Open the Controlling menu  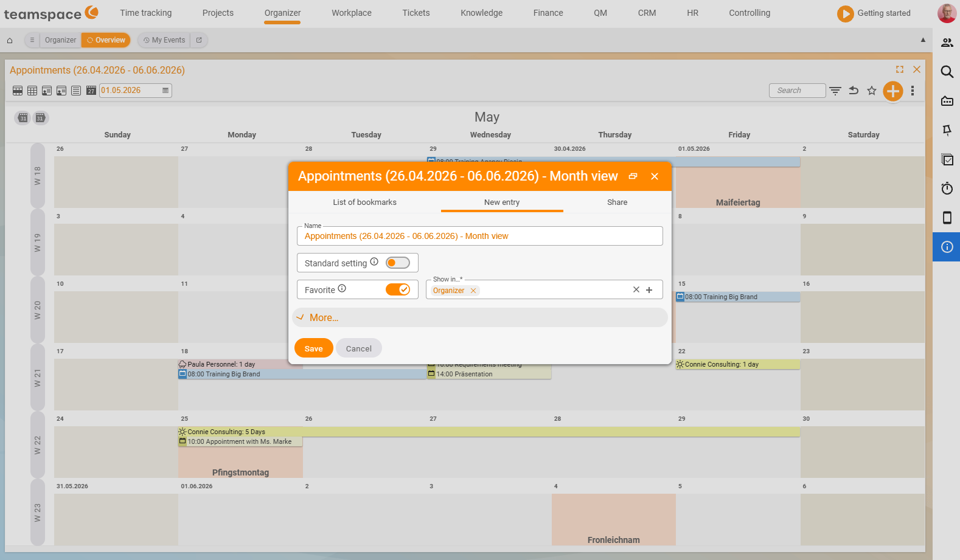click(750, 13)
